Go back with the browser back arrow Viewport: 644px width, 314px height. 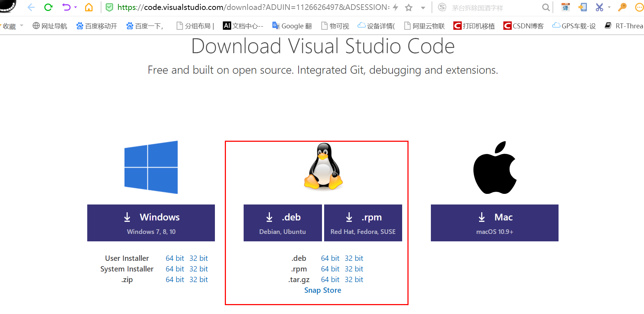[31, 7]
